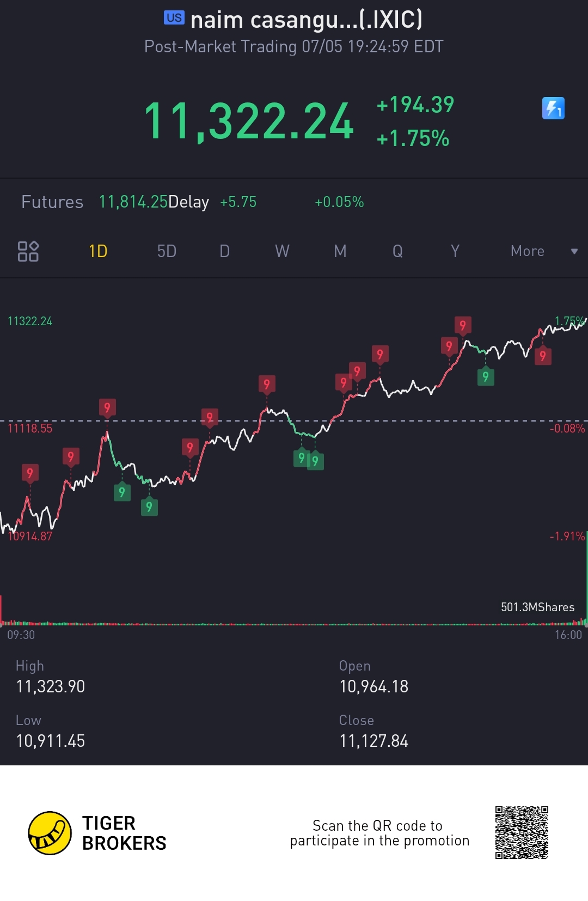Tap the volume bars strip under chart
Image resolution: width=588 pixels, height=901 pixels.
pos(294,622)
